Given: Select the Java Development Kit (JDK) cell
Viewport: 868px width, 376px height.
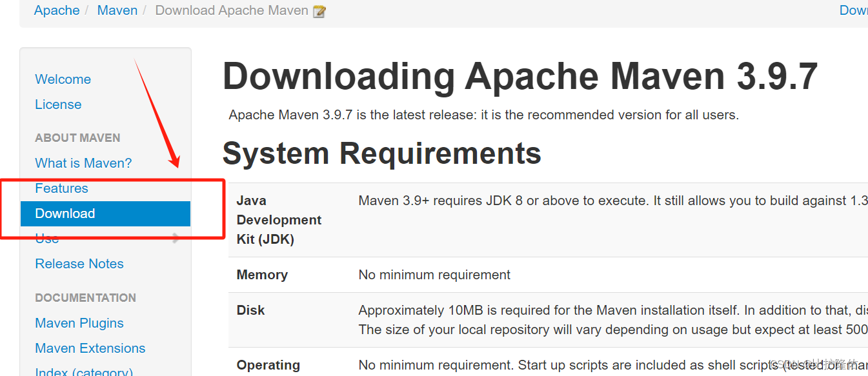Looking at the screenshot, I should (279, 220).
